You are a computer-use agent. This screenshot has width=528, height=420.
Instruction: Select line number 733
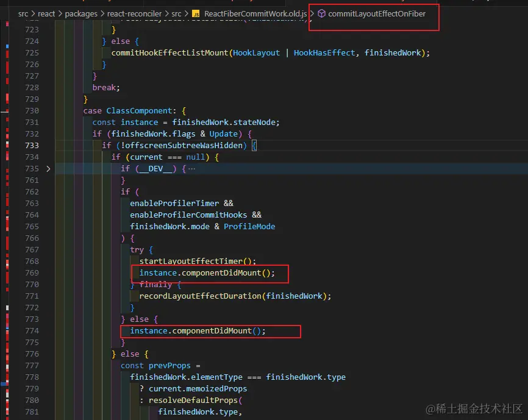click(x=32, y=145)
